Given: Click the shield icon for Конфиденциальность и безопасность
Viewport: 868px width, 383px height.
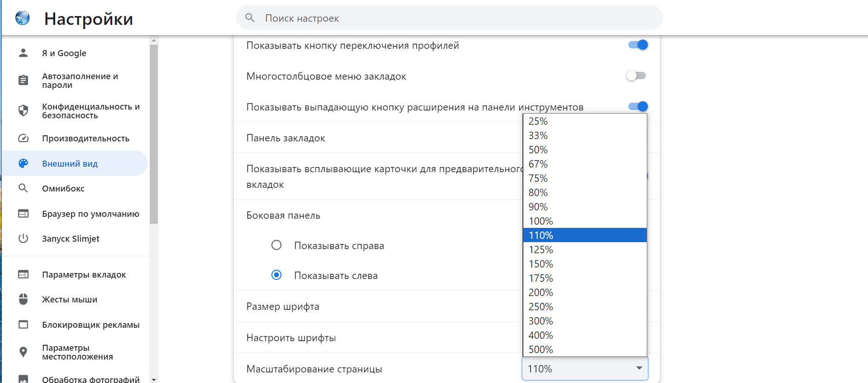Looking at the screenshot, I should (x=23, y=110).
